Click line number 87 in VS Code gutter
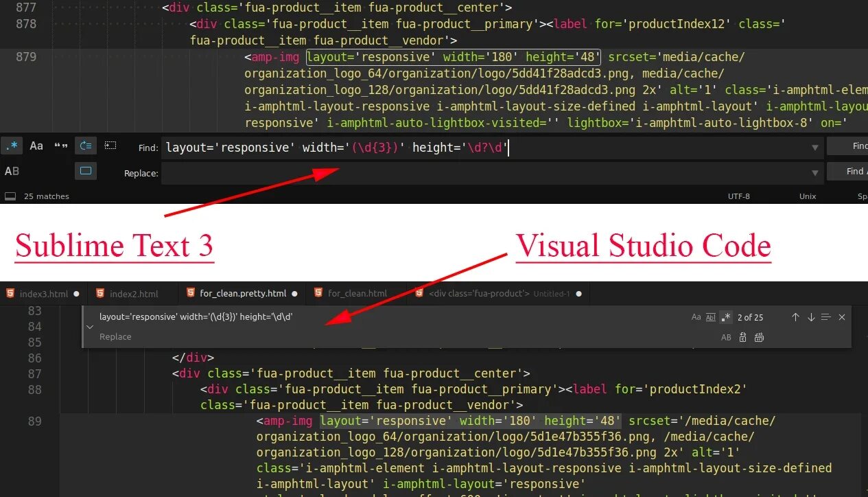868x497 pixels. [34, 373]
